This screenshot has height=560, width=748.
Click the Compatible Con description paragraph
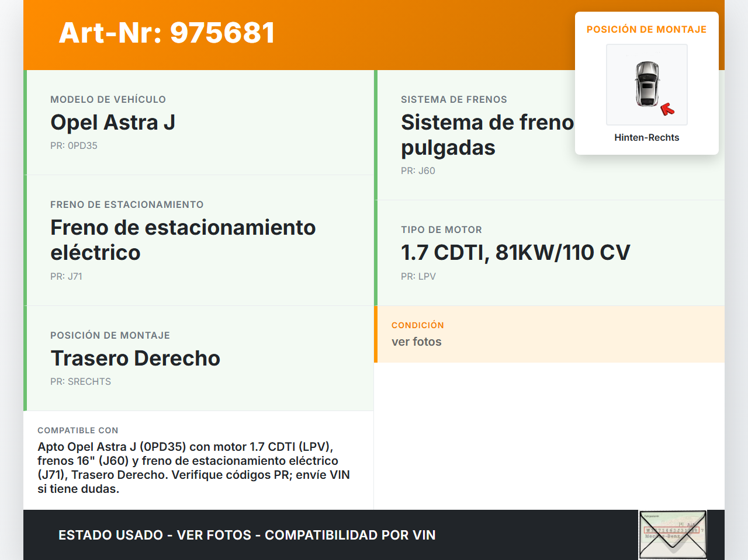click(x=193, y=467)
